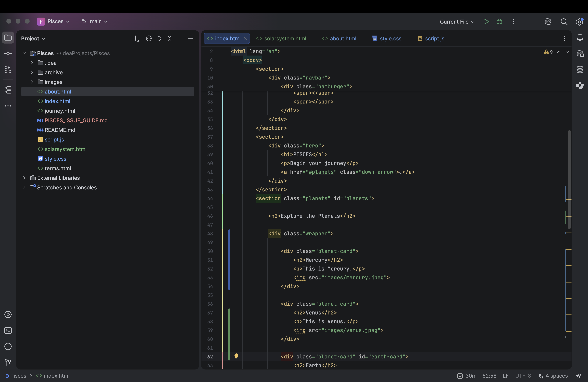588x382 pixels.
Task: Open the Structure tool window
Action: tap(8, 90)
